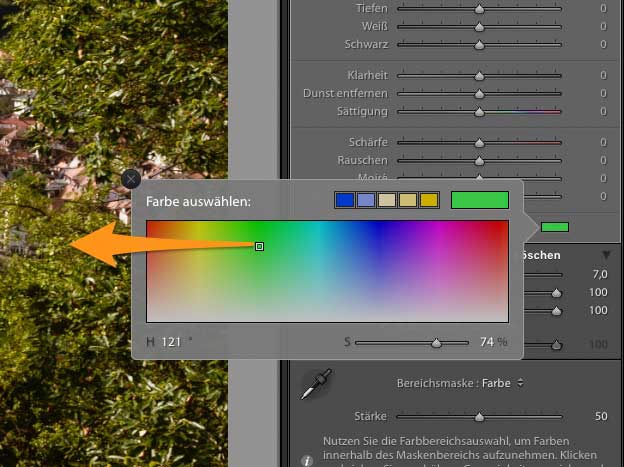Click the Tiefen value 0
The image size is (624, 467).
coord(603,8)
